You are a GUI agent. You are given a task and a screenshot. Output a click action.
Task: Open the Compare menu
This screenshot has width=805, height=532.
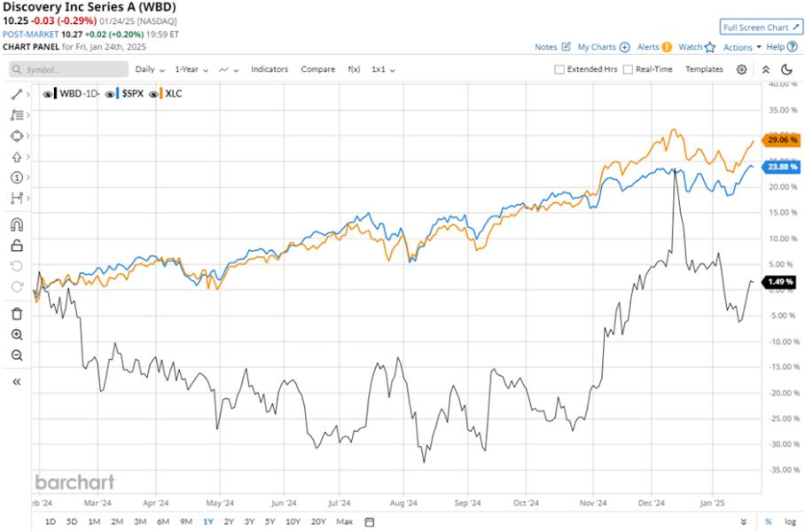pos(317,69)
